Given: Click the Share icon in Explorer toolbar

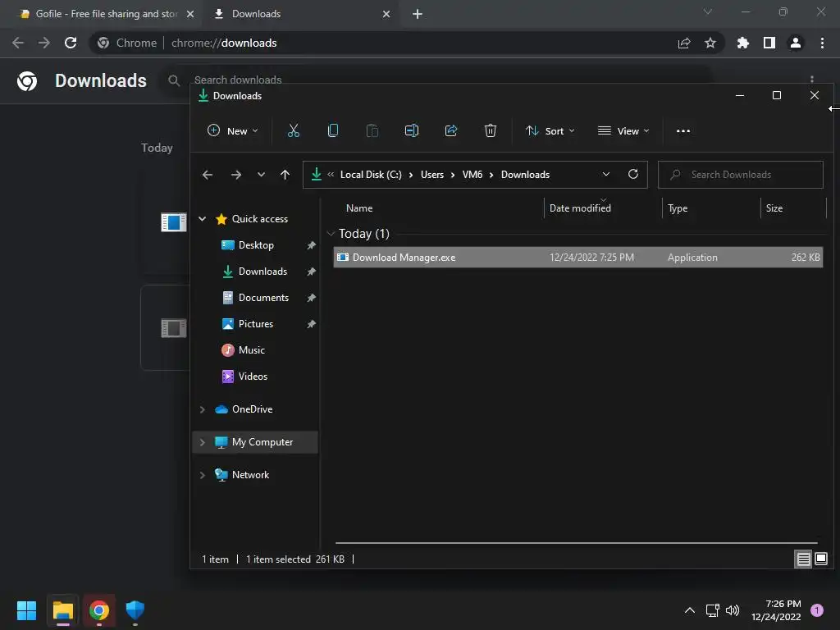Looking at the screenshot, I should [x=451, y=130].
